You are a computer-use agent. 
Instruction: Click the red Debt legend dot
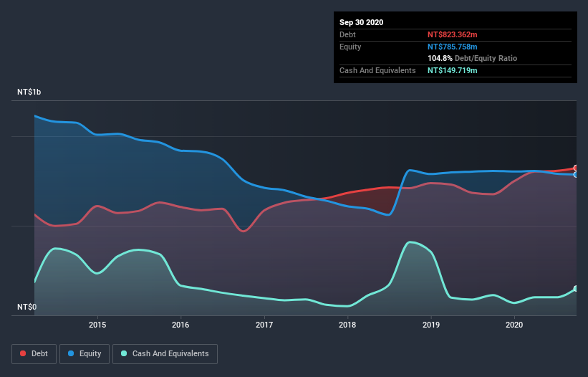click(x=23, y=353)
